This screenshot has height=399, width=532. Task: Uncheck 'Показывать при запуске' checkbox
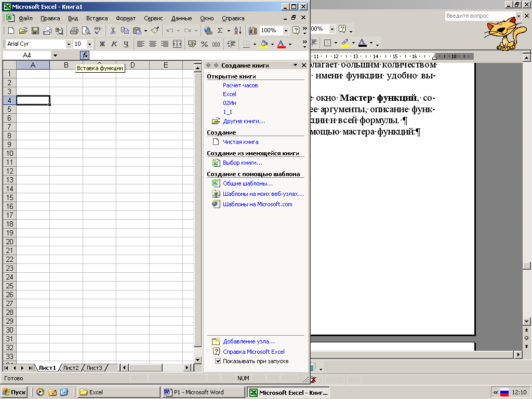[218, 361]
